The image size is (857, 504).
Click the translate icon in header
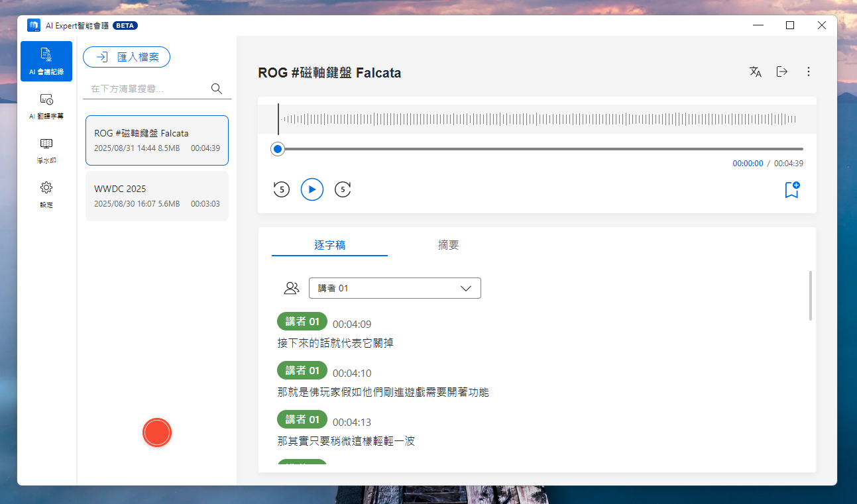pyautogui.click(x=755, y=72)
